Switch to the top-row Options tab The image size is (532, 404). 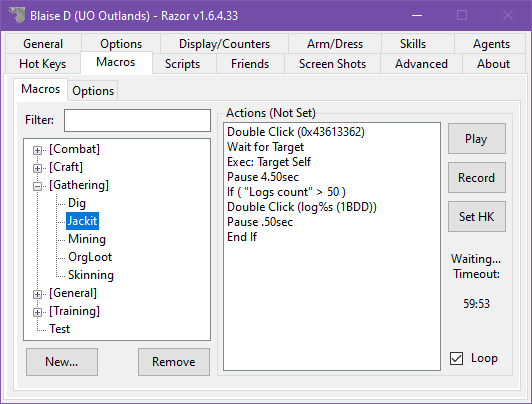tap(121, 44)
